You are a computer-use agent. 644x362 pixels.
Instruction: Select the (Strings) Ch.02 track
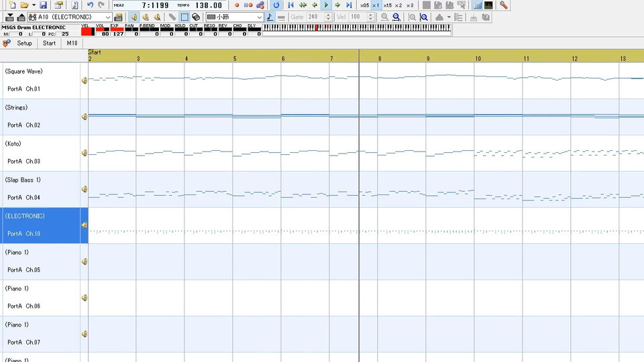[40, 117]
